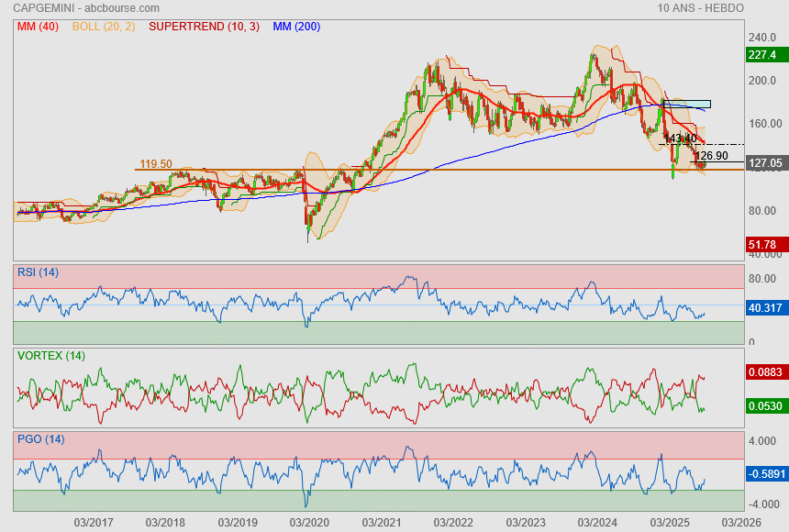The image size is (789, 532).
Task: Click the 03/2020 date on time axis
Action: point(309,522)
